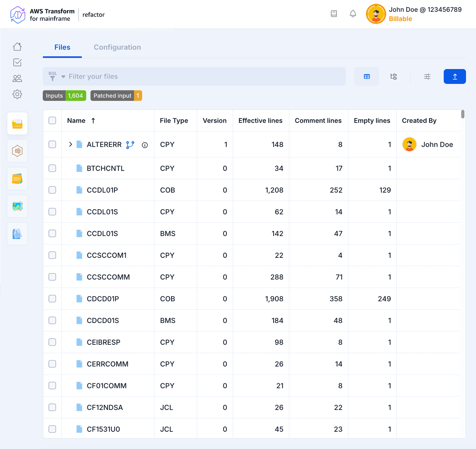Open the team members sidebar icon
Screen dimensions: 476x449
point(17,78)
